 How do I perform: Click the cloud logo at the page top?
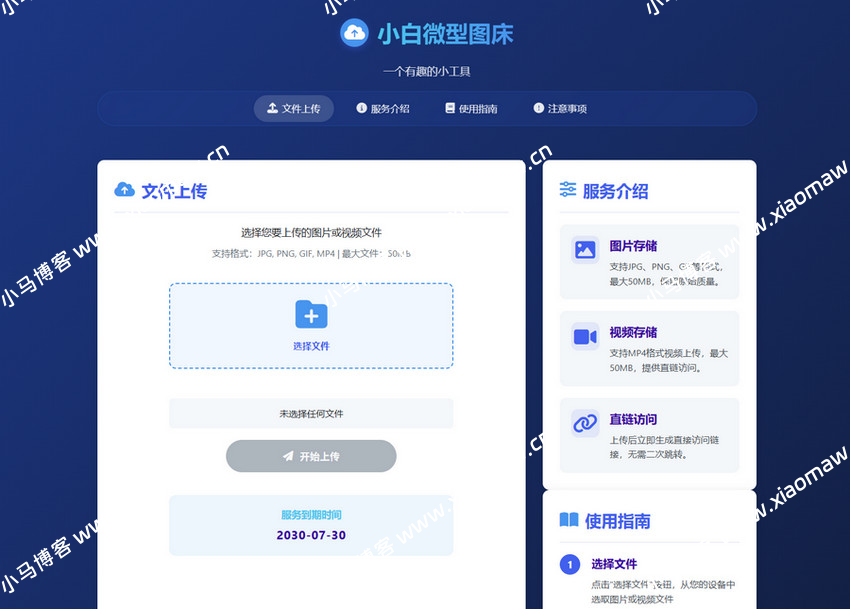tap(354, 33)
